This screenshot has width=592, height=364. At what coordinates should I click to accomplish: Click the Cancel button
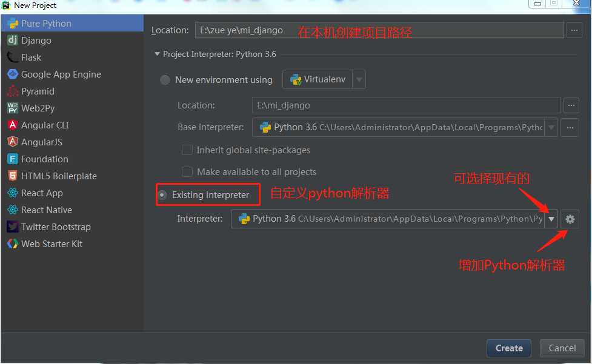pos(562,348)
